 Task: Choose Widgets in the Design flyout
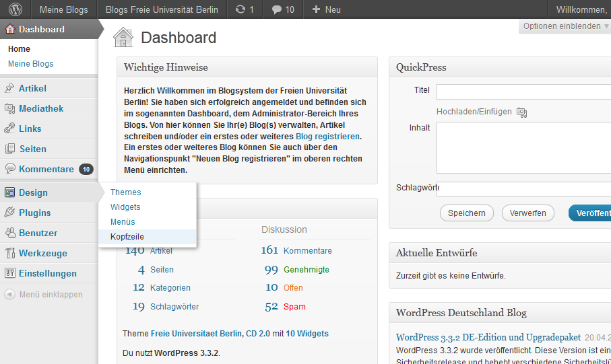tap(125, 207)
